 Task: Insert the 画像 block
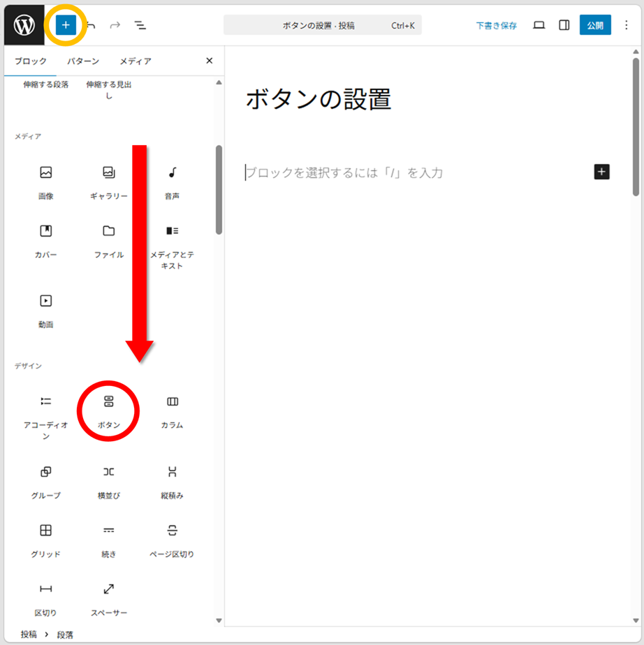45,181
